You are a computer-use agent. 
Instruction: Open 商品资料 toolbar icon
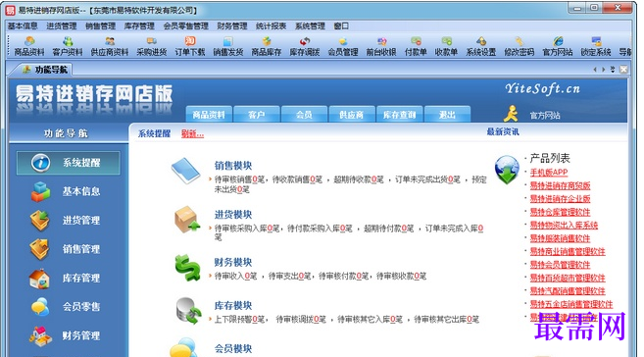29,46
